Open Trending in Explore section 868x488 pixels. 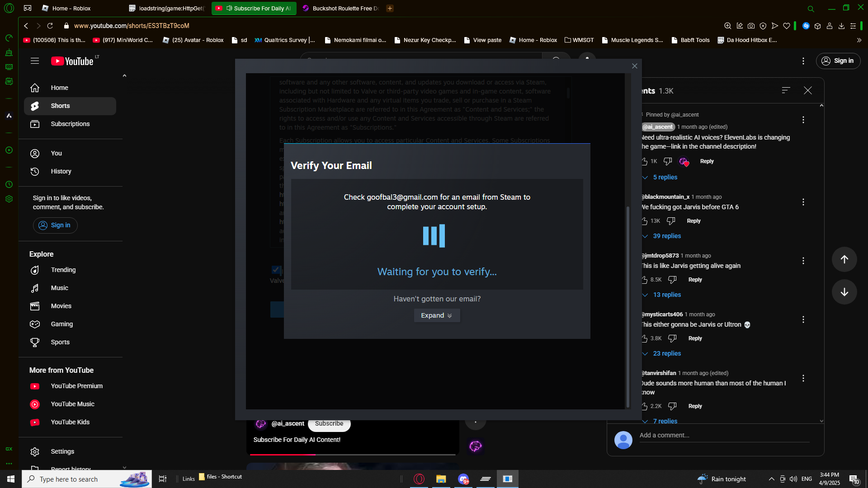70,270
